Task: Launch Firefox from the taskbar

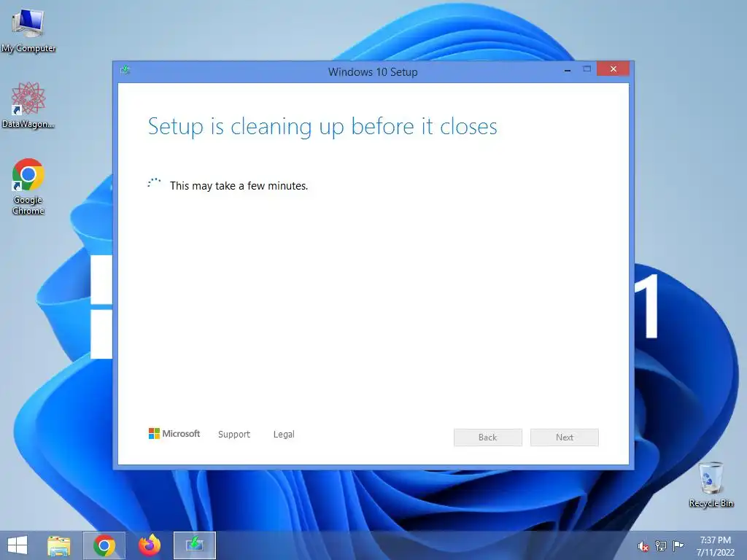Action: pos(150,545)
